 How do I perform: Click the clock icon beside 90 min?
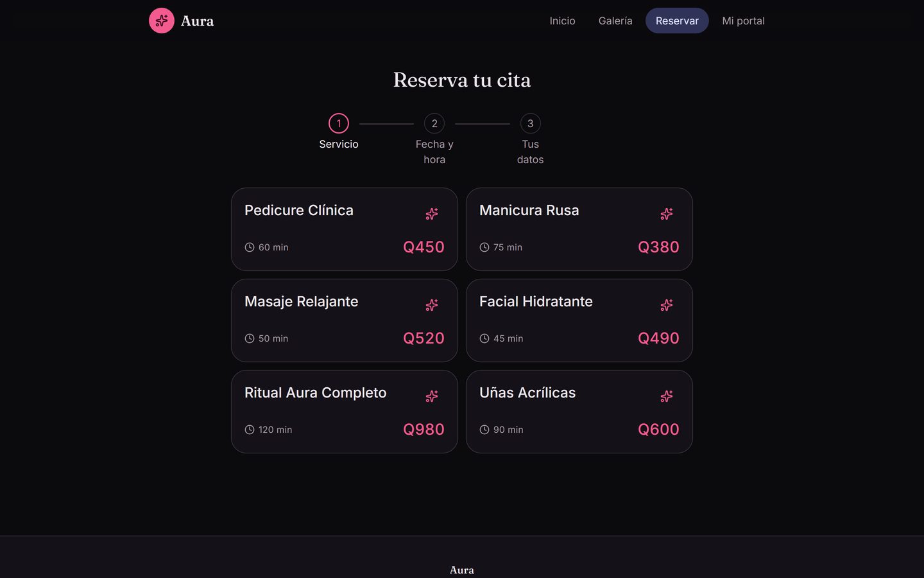484,430
